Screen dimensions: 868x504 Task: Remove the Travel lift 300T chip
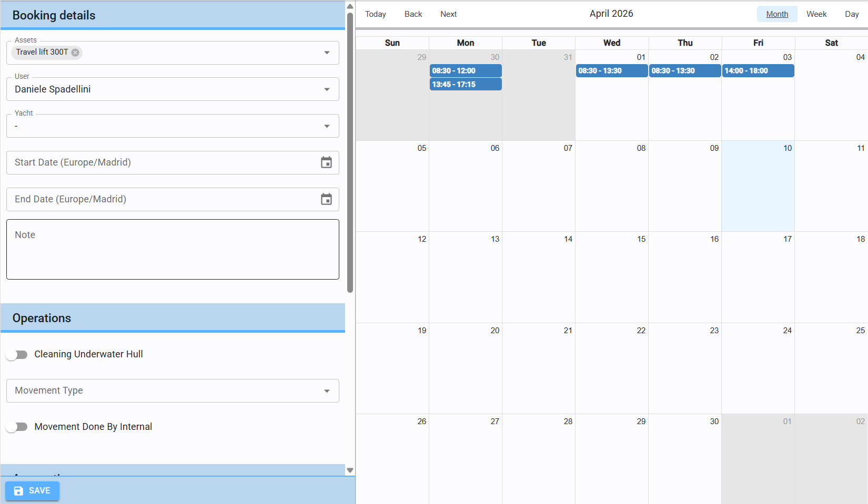coord(75,53)
